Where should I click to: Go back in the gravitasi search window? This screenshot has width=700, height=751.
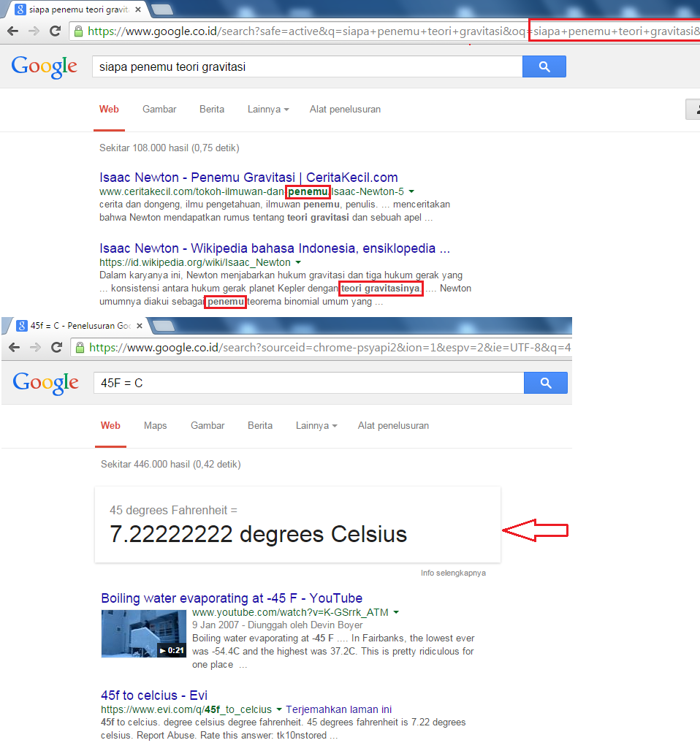coord(13,31)
